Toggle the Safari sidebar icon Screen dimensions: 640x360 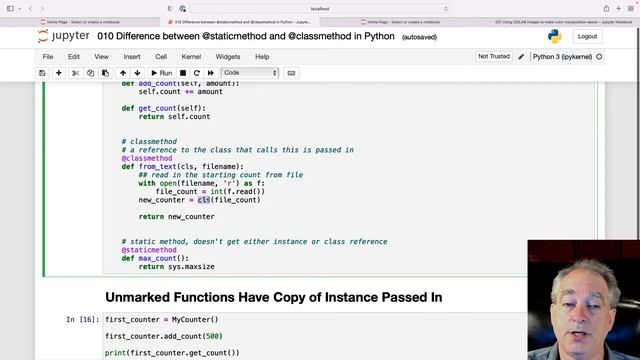[x=10, y=8]
